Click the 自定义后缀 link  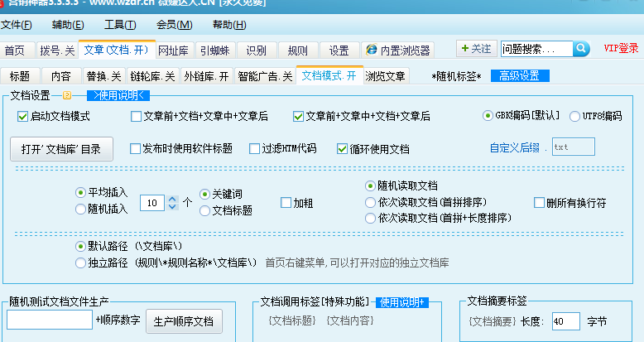(515, 148)
